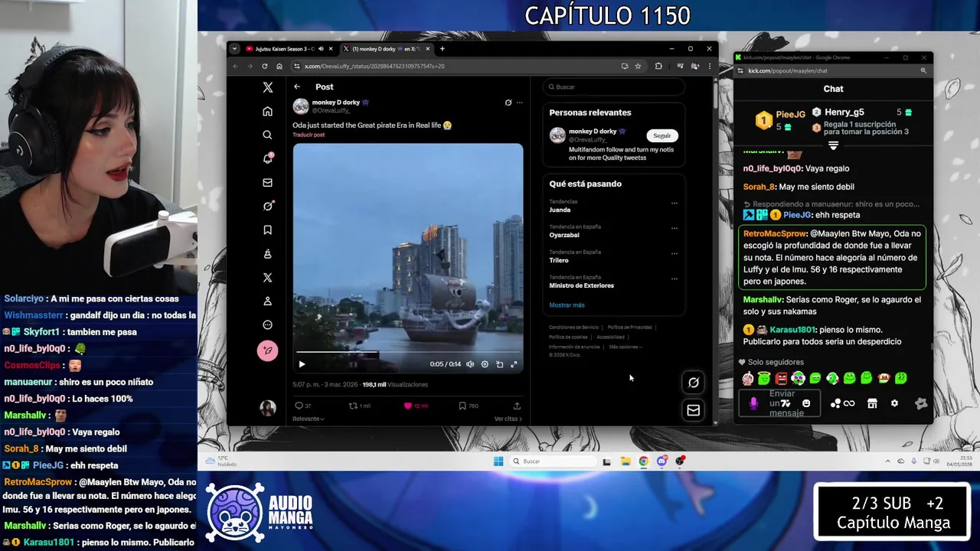Viewport: 980px width, 551px height.
Task: Open Ministro de Exteriores trend options
Action: pyautogui.click(x=674, y=279)
